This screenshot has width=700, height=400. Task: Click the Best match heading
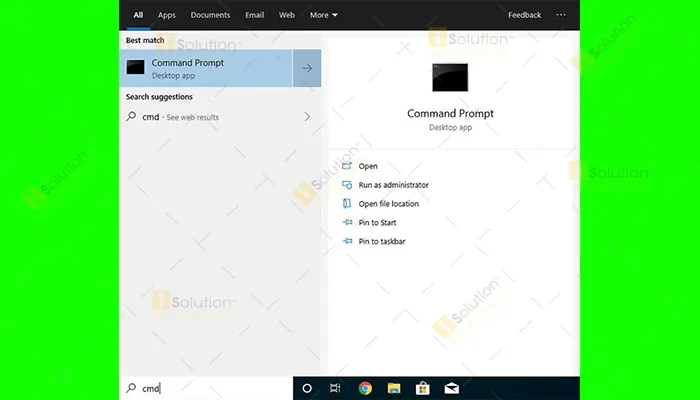click(x=145, y=40)
